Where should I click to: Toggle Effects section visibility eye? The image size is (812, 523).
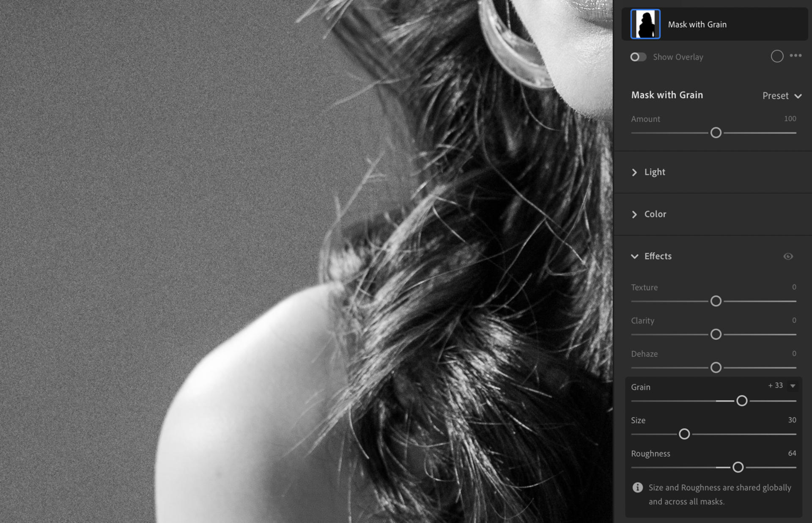(788, 256)
